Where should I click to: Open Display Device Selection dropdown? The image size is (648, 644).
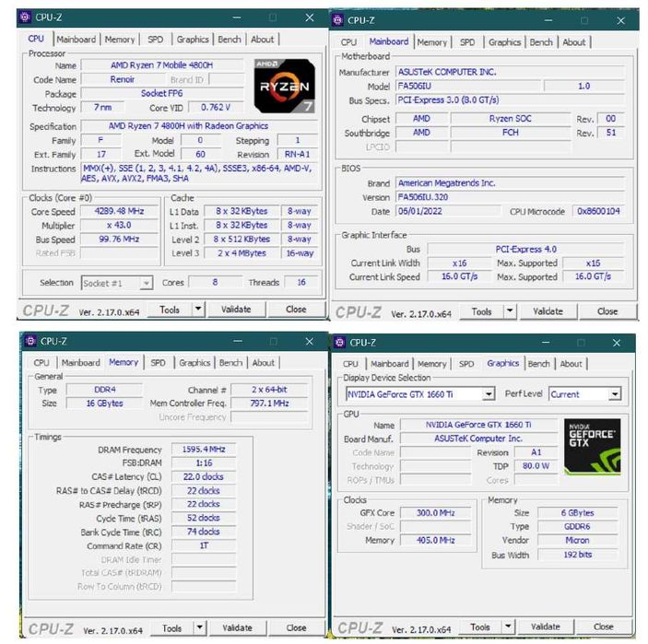489,394
